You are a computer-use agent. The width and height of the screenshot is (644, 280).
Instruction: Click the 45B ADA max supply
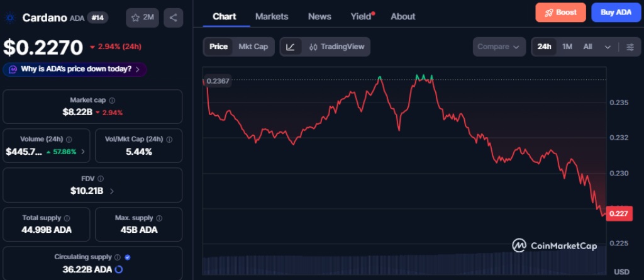pos(139,230)
